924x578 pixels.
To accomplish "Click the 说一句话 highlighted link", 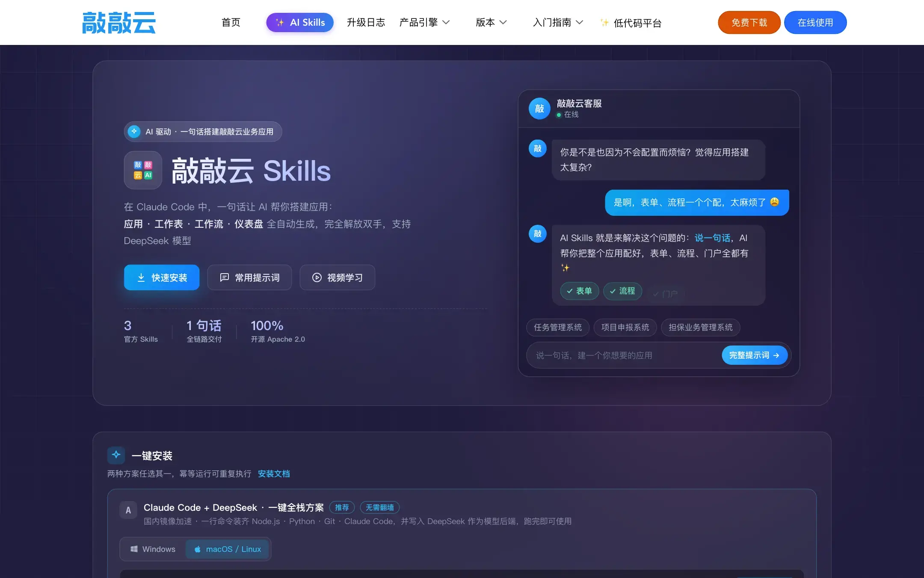I will coord(712,238).
